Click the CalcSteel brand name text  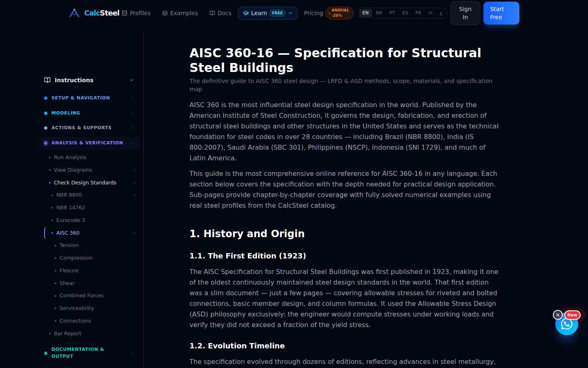(102, 13)
